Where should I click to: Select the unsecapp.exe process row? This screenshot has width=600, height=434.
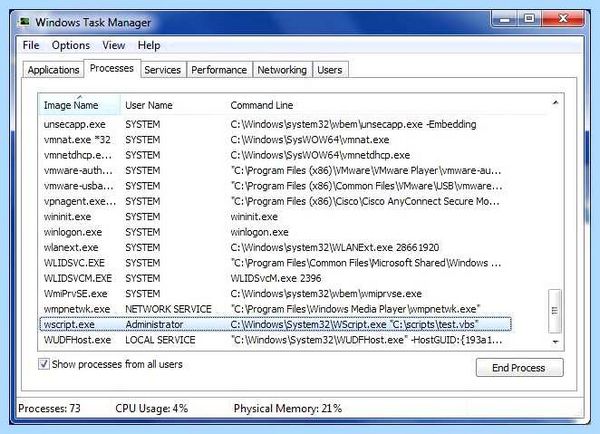[275, 124]
